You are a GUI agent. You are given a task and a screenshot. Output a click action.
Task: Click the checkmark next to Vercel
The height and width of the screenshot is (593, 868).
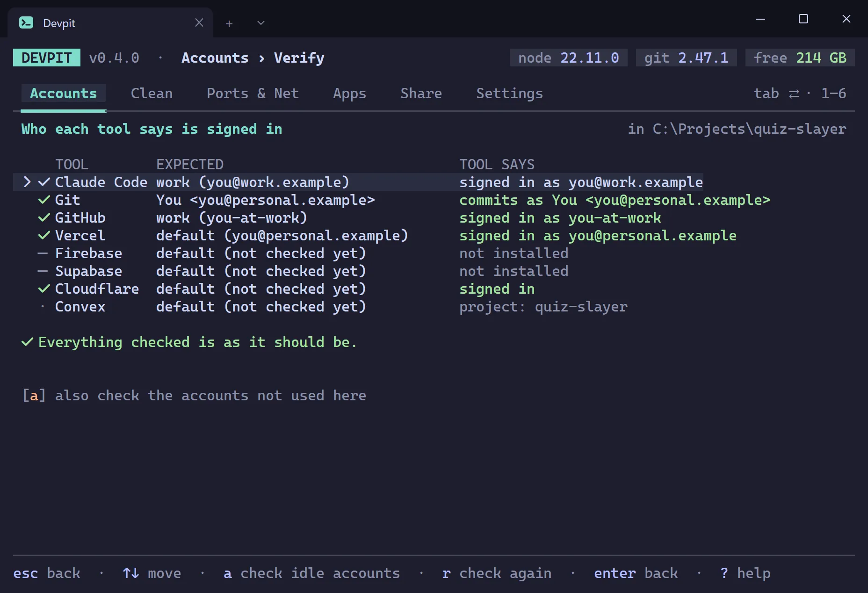[44, 235]
